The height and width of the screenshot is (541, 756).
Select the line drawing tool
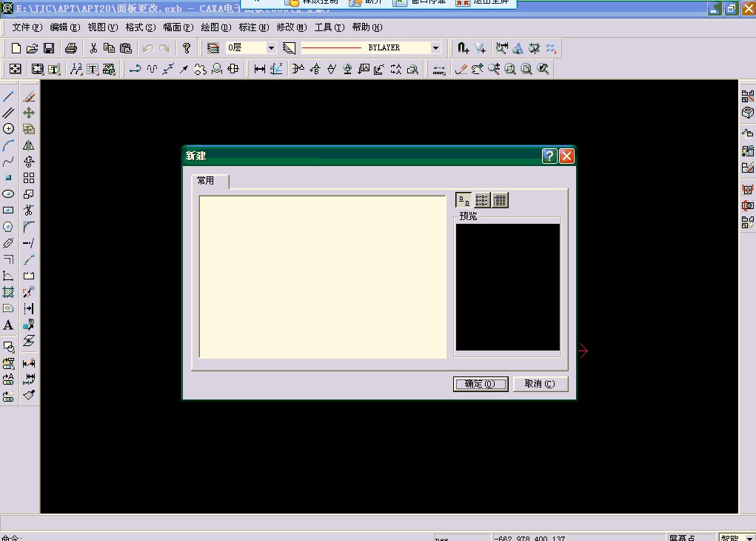8,96
